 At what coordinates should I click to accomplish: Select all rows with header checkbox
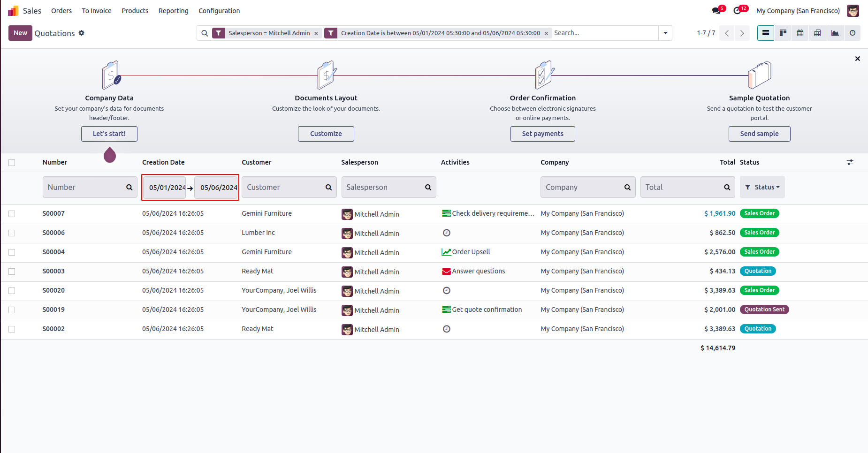pos(12,163)
